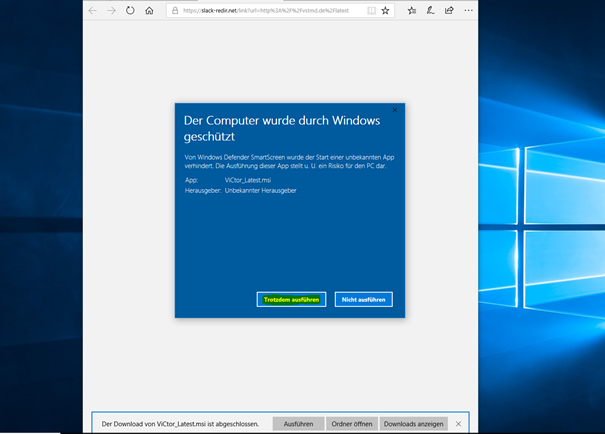The image size is (605, 434).
Task: Click the Share page icon
Action: (447, 11)
